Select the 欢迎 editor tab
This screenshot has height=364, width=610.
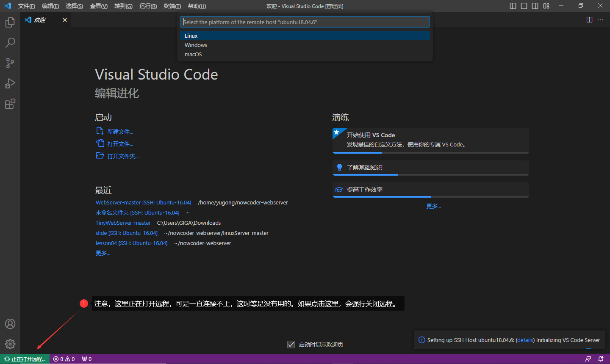tap(46, 20)
